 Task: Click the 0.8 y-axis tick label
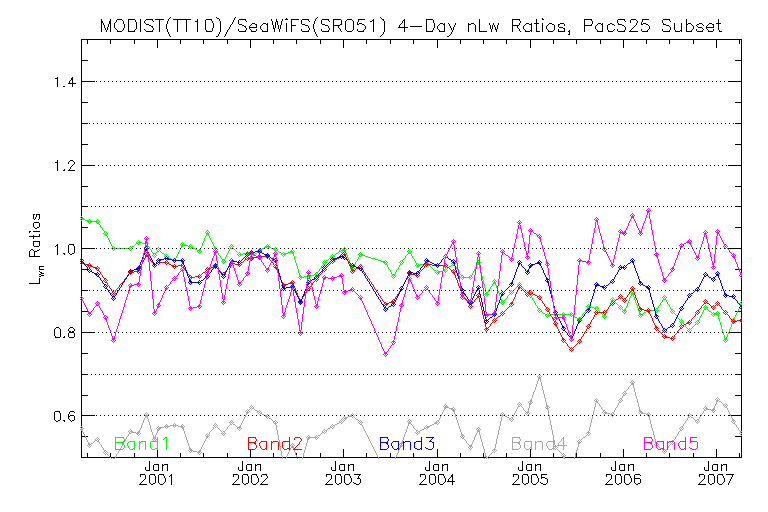point(65,333)
